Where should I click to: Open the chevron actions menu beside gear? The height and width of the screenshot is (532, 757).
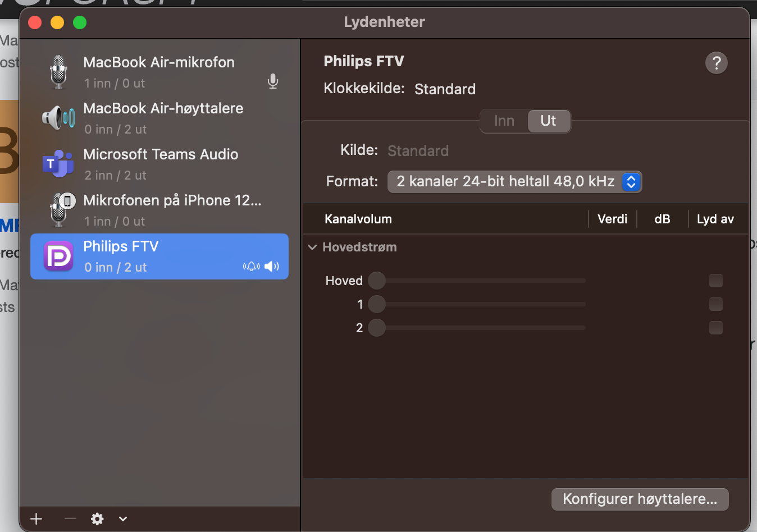[x=123, y=519]
